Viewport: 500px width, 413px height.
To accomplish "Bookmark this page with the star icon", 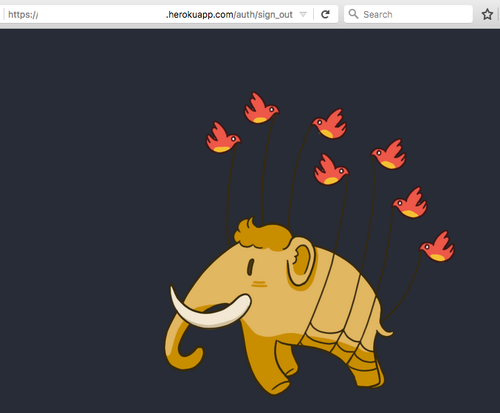I will [487, 14].
